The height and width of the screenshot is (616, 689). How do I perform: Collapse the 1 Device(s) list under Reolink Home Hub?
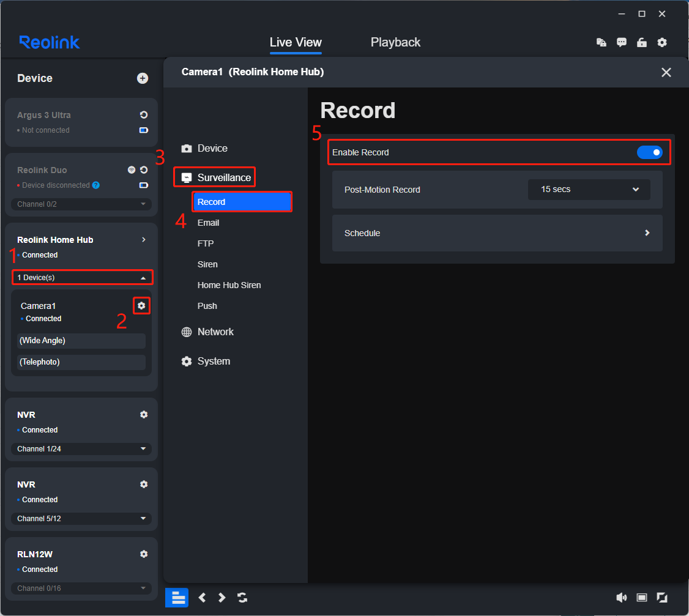(x=82, y=277)
